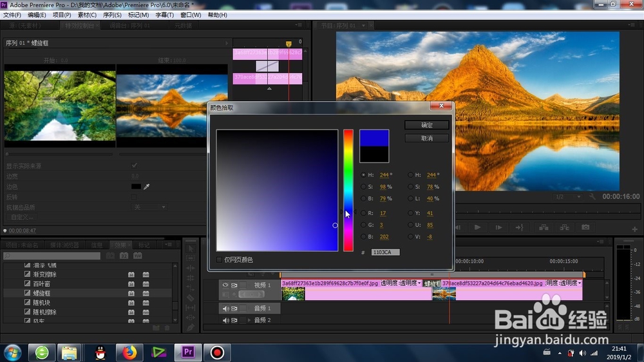Click the vertical hue slider strip

(x=348, y=190)
